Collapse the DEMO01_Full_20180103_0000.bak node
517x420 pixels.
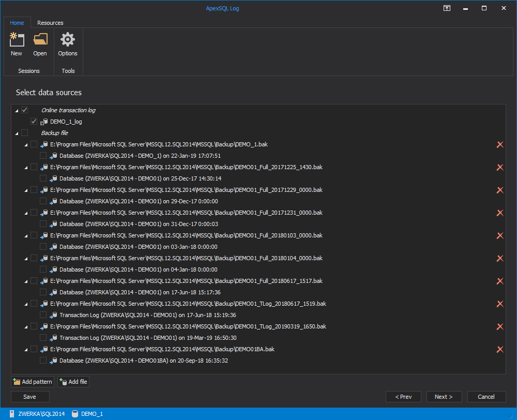pos(26,236)
